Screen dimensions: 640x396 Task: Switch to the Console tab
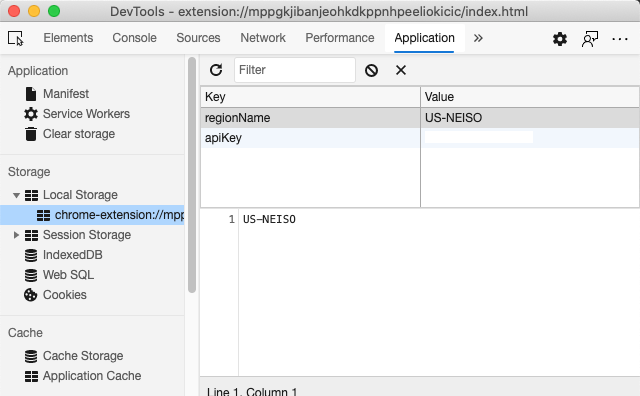[134, 38]
